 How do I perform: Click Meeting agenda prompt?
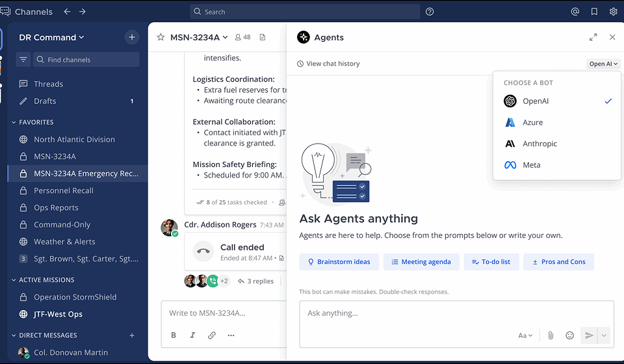[x=421, y=262]
